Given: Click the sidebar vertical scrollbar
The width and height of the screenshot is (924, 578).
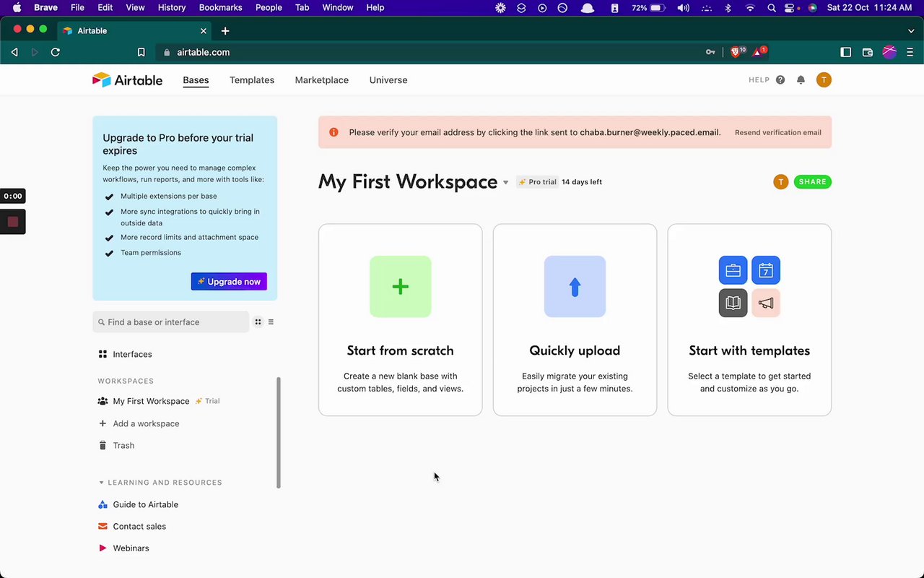Looking at the screenshot, I should (x=279, y=432).
